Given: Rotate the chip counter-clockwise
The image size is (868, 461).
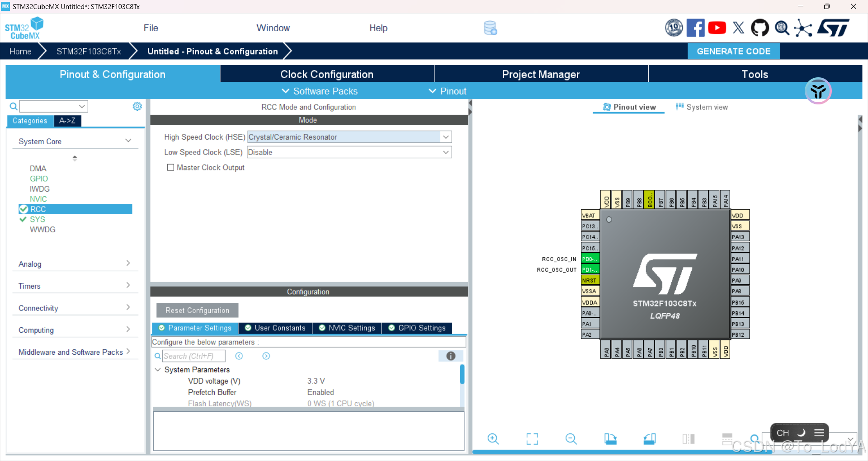Looking at the screenshot, I should (x=650, y=439).
